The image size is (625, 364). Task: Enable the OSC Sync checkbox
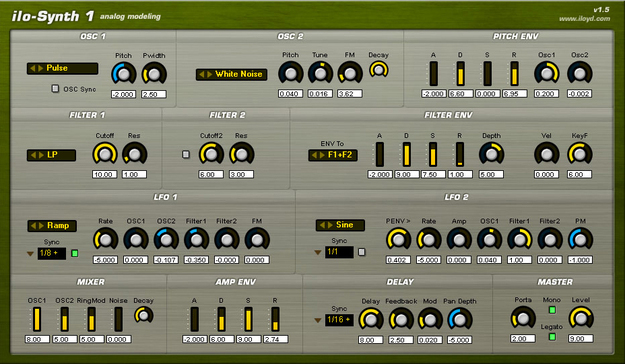point(55,89)
